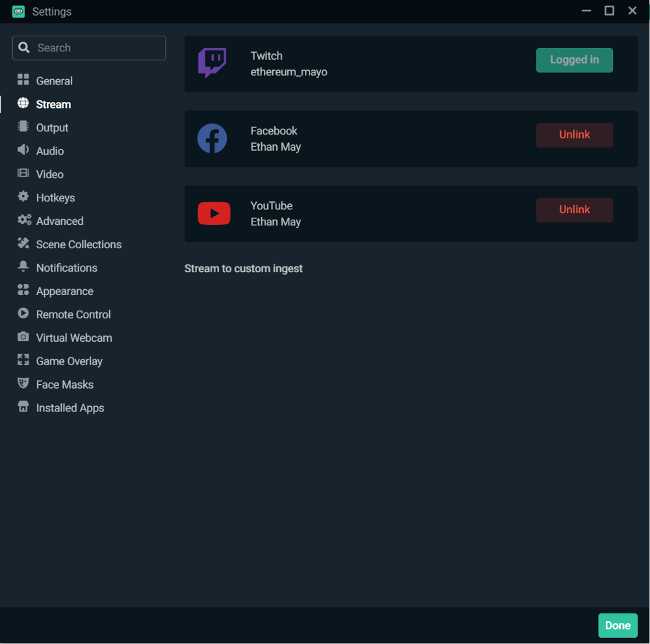Minimize the Settings window
Screen dimensions: 650x644
(586, 11)
